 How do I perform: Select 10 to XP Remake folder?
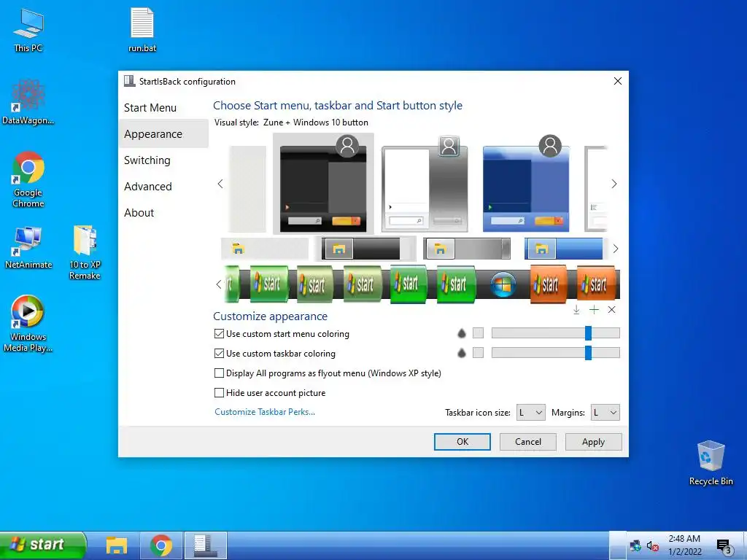click(85, 252)
